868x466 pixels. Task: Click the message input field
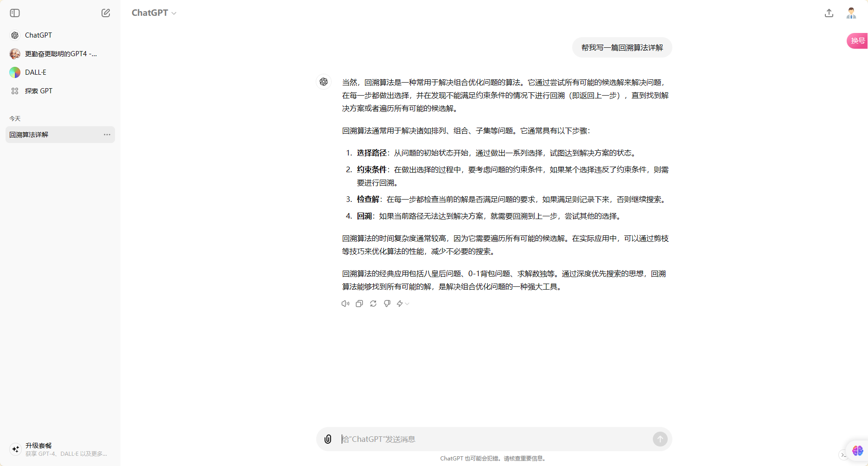491,439
